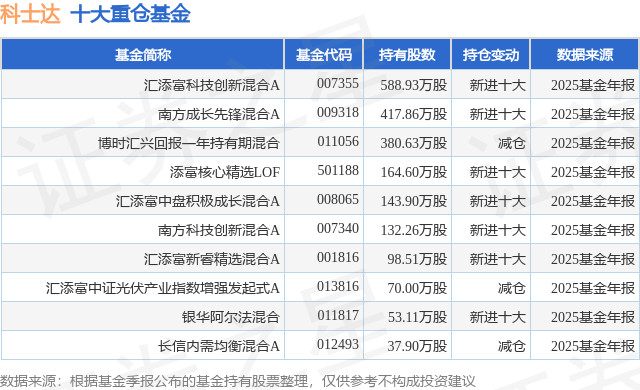Click the blue 十大重仓基金 heading
This screenshot has width=640, height=390.
pyautogui.click(x=130, y=14)
